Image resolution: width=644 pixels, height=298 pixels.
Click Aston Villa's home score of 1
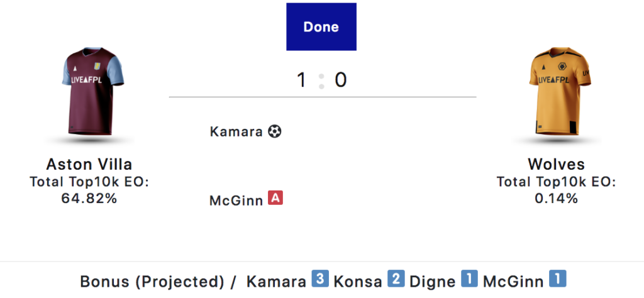(x=301, y=80)
